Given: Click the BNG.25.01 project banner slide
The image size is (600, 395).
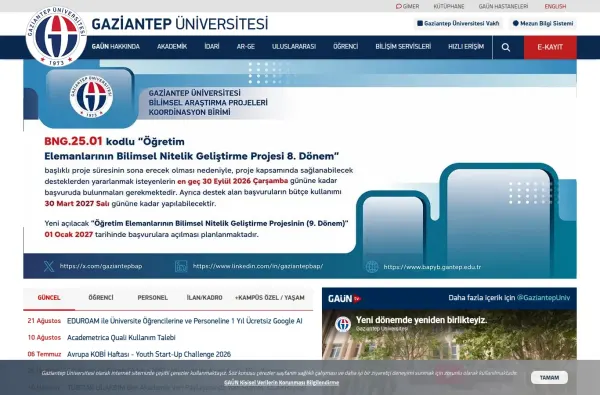Looking at the screenshot, I should click(x=300, y=169).
